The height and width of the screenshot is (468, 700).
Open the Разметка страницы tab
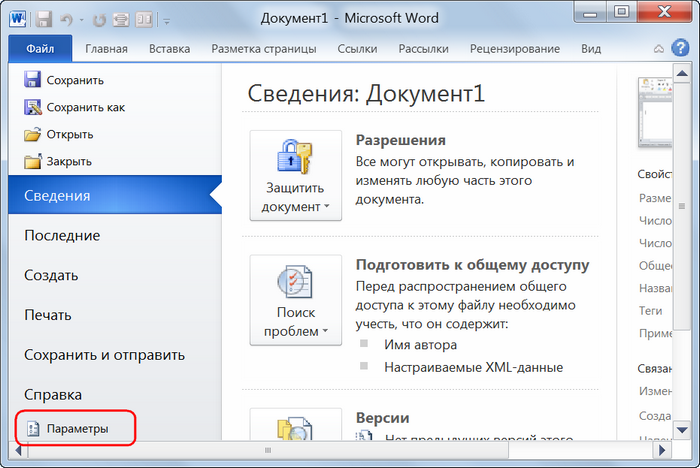pos(264,49)
